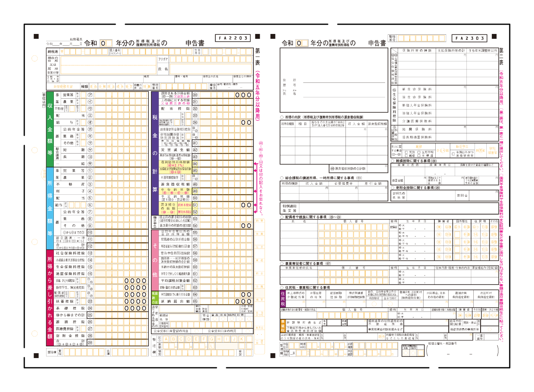Tick the 死別 checkbox

406,152
